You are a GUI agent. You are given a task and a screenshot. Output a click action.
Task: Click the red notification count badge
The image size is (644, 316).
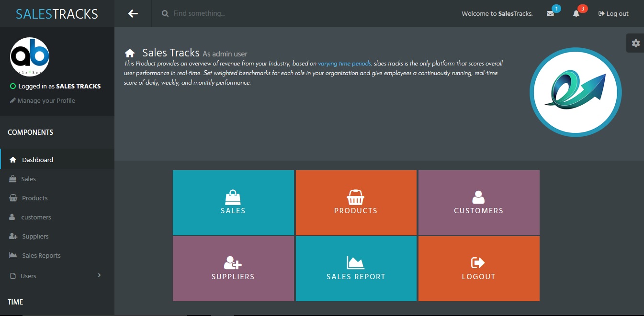[x=582, y=9]
